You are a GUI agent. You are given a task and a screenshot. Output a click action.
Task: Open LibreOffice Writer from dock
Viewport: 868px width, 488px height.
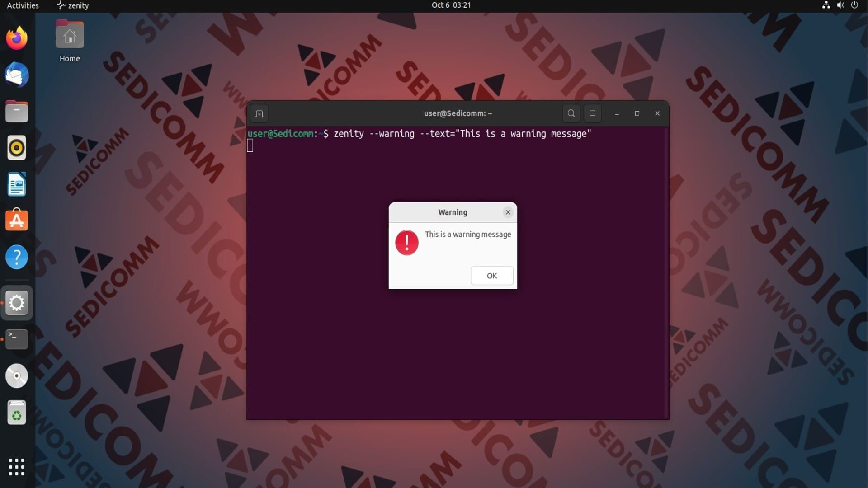17,184
